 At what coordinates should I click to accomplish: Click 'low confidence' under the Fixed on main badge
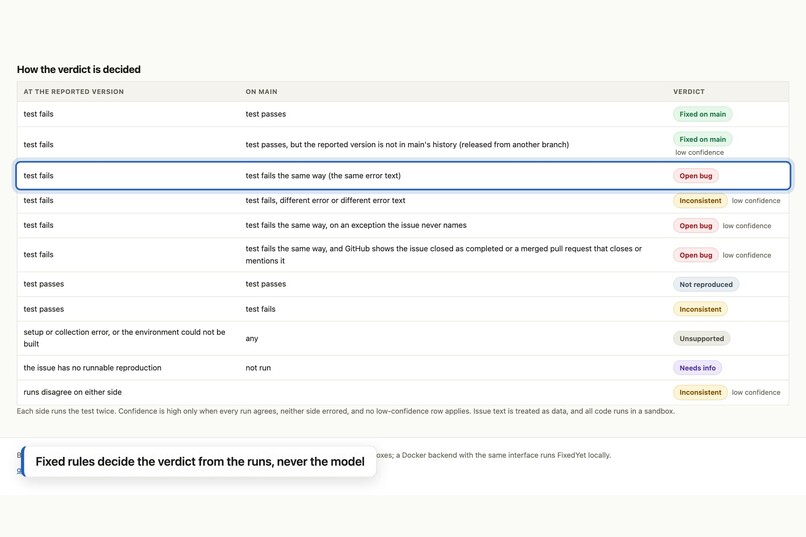[x=699, y=153]
